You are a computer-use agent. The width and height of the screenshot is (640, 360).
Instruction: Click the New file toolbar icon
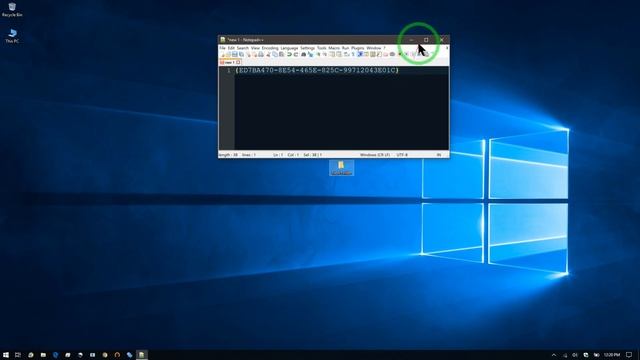click(223, 54)
